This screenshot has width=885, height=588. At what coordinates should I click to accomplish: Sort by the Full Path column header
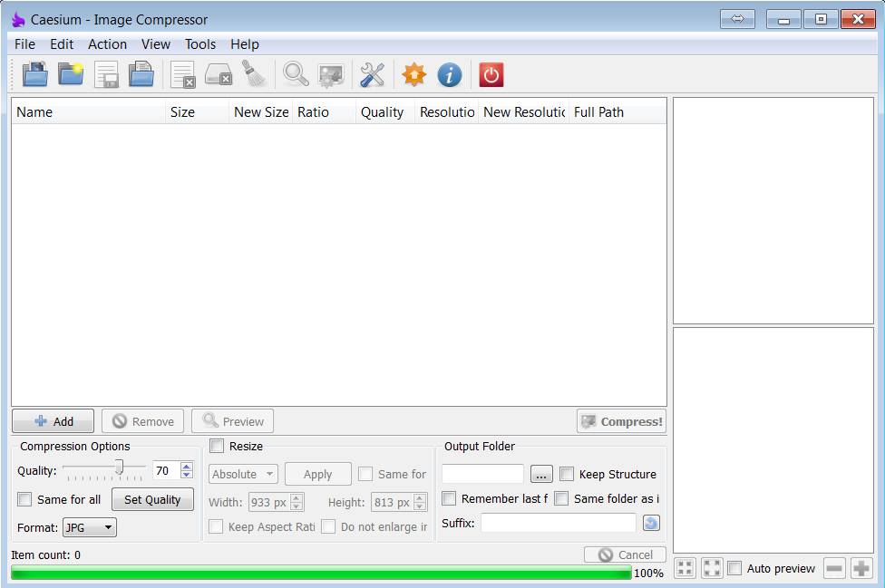(x=618, y=112)
